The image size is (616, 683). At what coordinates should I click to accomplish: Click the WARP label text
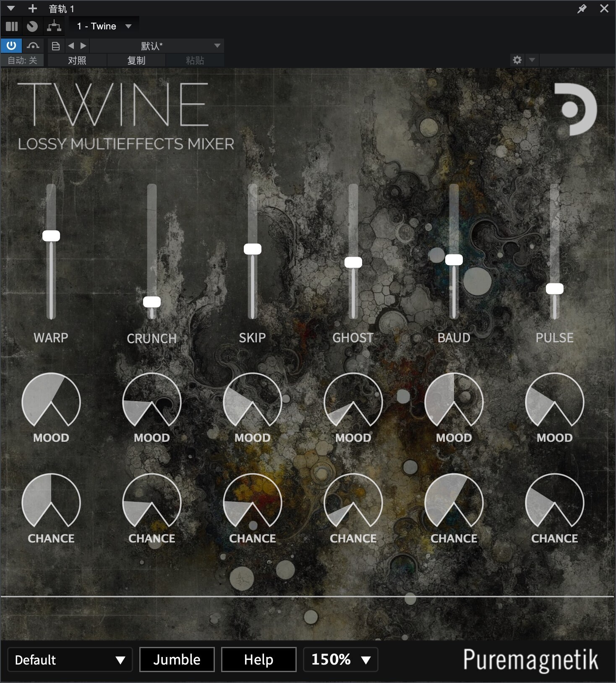pos(51,338)
